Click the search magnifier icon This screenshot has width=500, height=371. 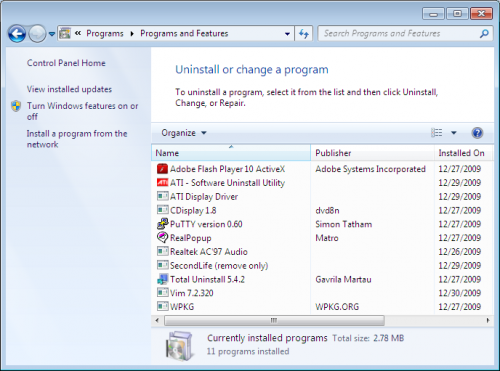[x=484, y=33]
